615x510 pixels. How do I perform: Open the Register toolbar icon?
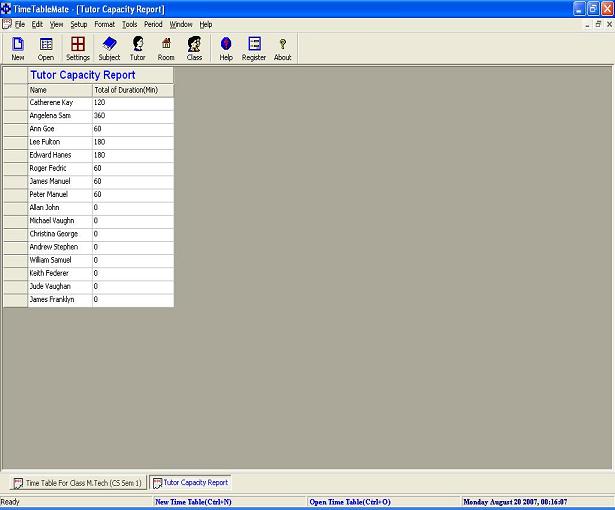tap(254, 48)
